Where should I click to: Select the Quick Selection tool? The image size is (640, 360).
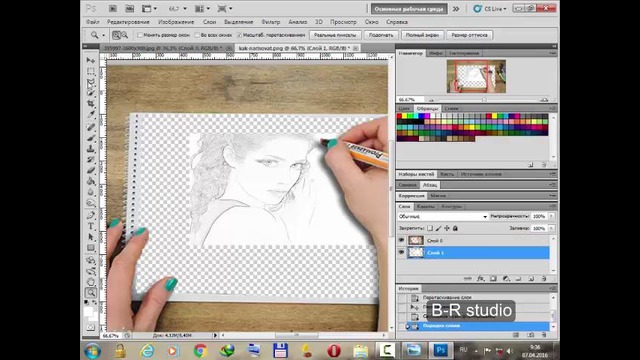point(91,93)
